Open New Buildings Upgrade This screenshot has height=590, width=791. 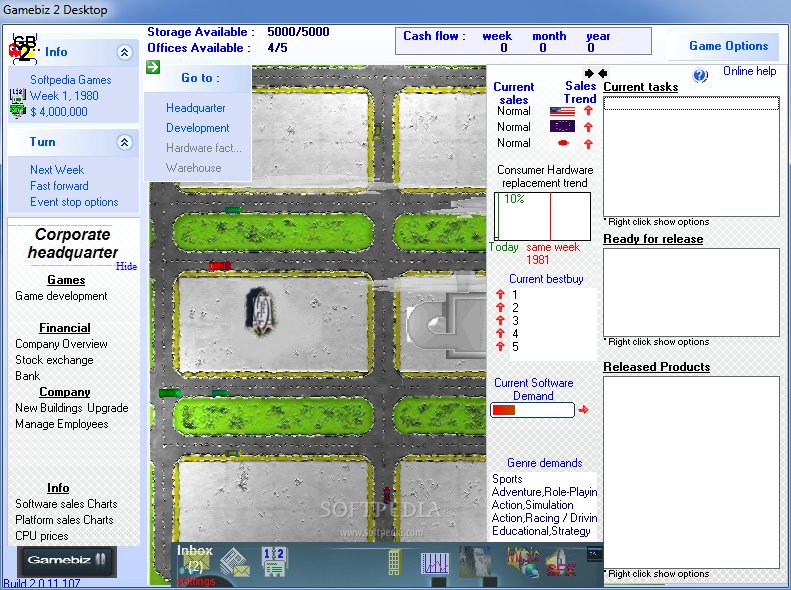tap(72, 408)
